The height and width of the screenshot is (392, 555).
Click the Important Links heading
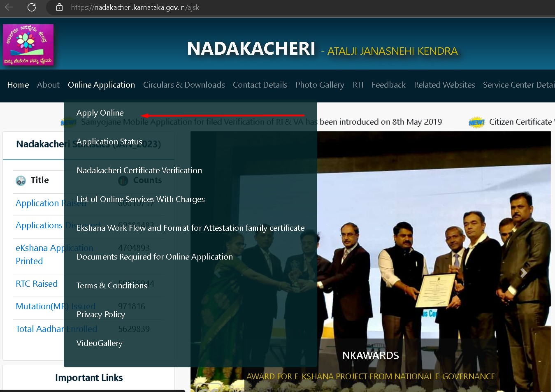(89, 378)
